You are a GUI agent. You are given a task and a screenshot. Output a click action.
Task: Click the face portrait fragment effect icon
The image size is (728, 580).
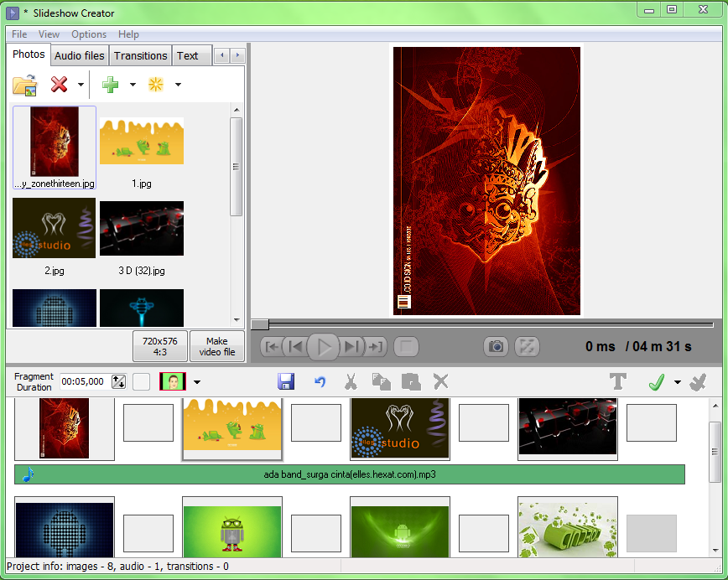pyautogui.click(x=173, y=382)
